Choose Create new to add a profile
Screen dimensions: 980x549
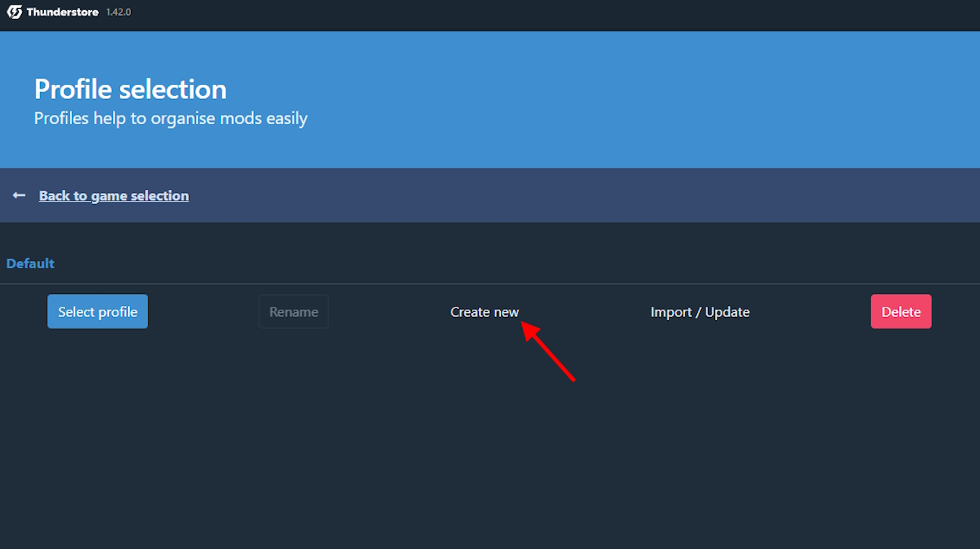click(x=485, y=311)
